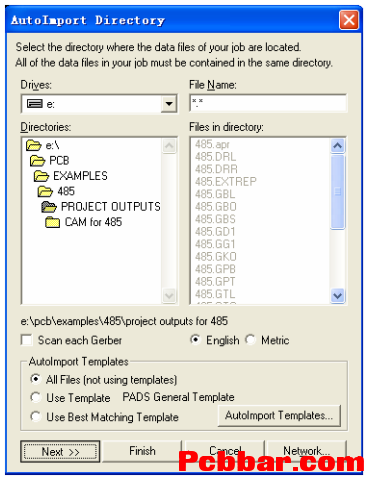
Task: Click the Files list scrollbar thumb
Action: pyautogui.click(x=338, y=192)
